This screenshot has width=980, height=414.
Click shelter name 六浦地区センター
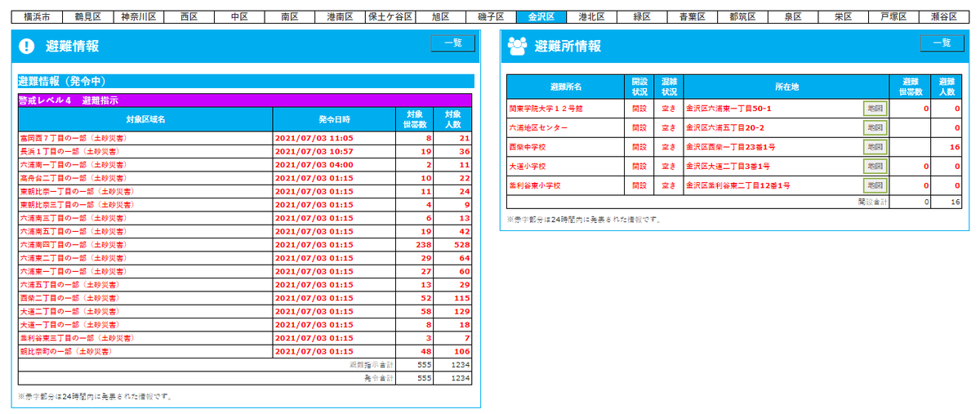[x=537, y=128]
